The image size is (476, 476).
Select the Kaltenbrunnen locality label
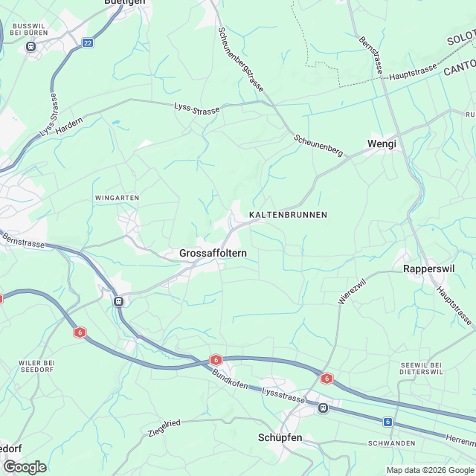288,215
